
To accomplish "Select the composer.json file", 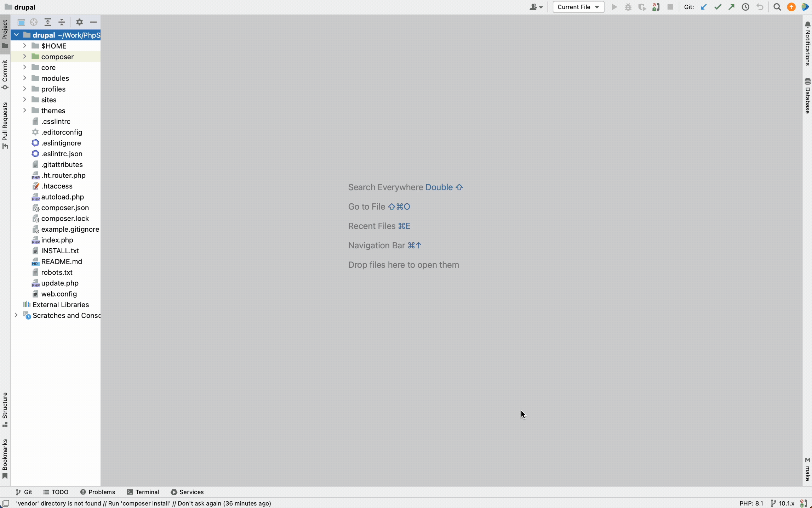I will point(65,208).
